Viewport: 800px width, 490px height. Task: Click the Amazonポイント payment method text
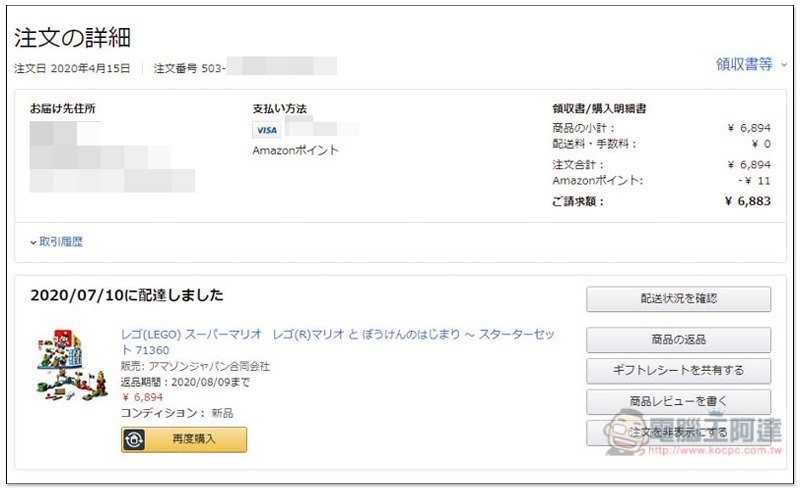[x=295, y=151]
